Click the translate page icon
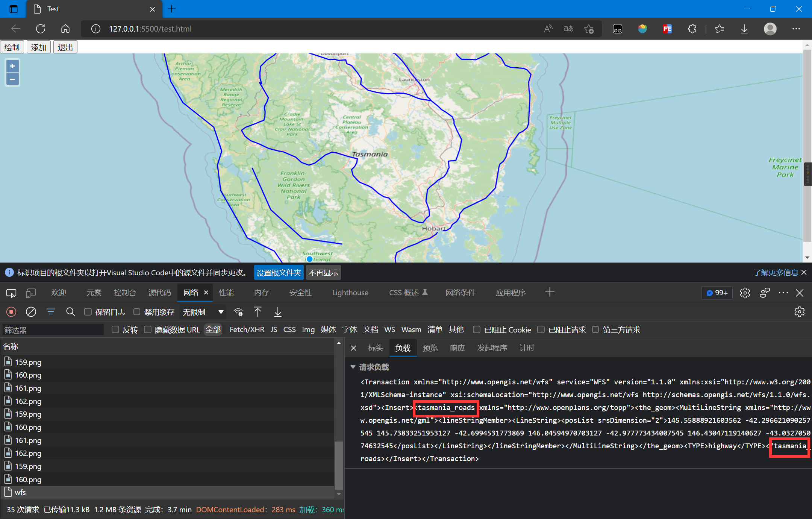This screenshot has width=812, height=519. [x=568, y=29]
